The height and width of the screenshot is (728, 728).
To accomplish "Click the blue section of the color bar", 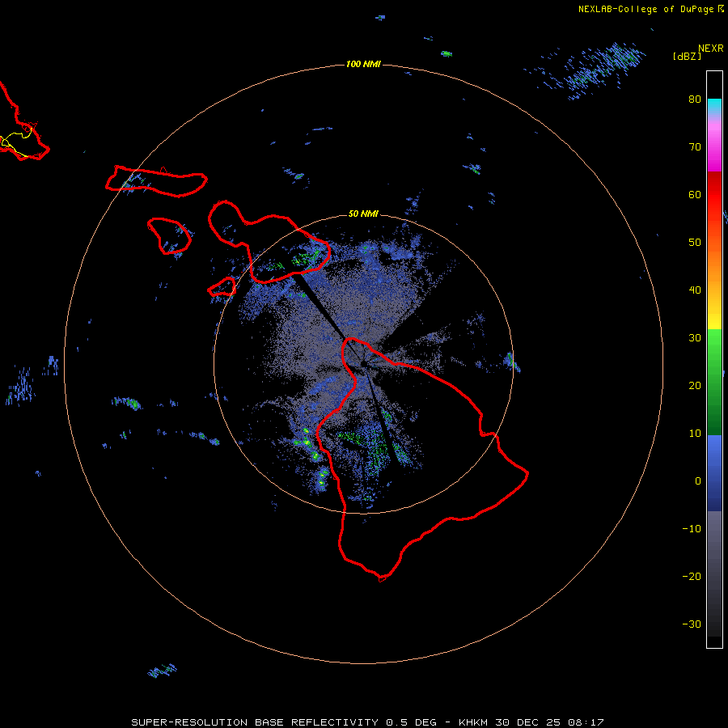I will click(714, 473).
